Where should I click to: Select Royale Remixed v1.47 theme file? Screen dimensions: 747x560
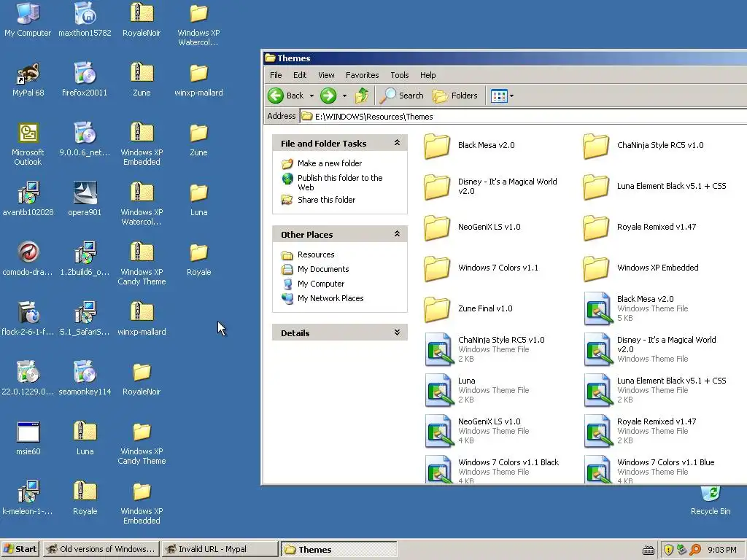tap(640, 432)
